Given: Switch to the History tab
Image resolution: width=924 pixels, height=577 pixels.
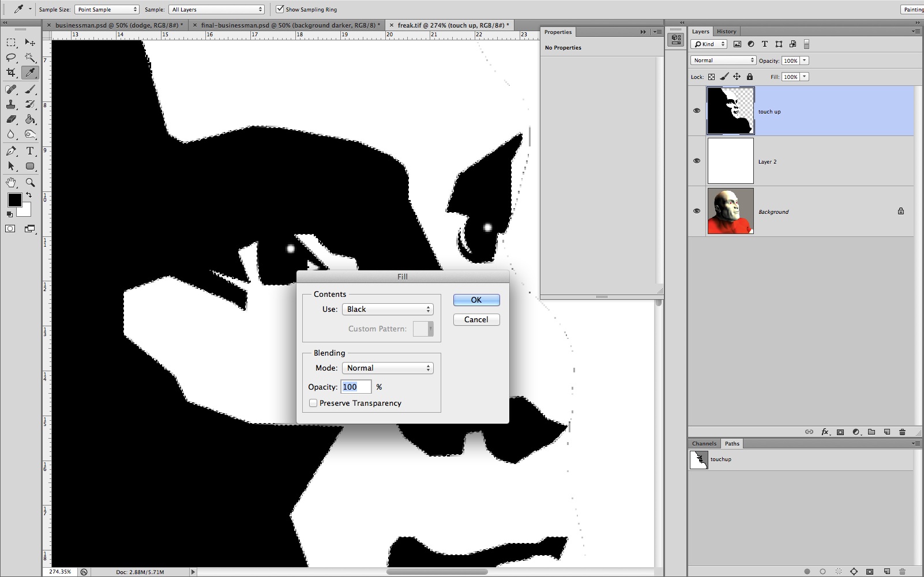Looking at the screenshot, I should click(726, 32).
